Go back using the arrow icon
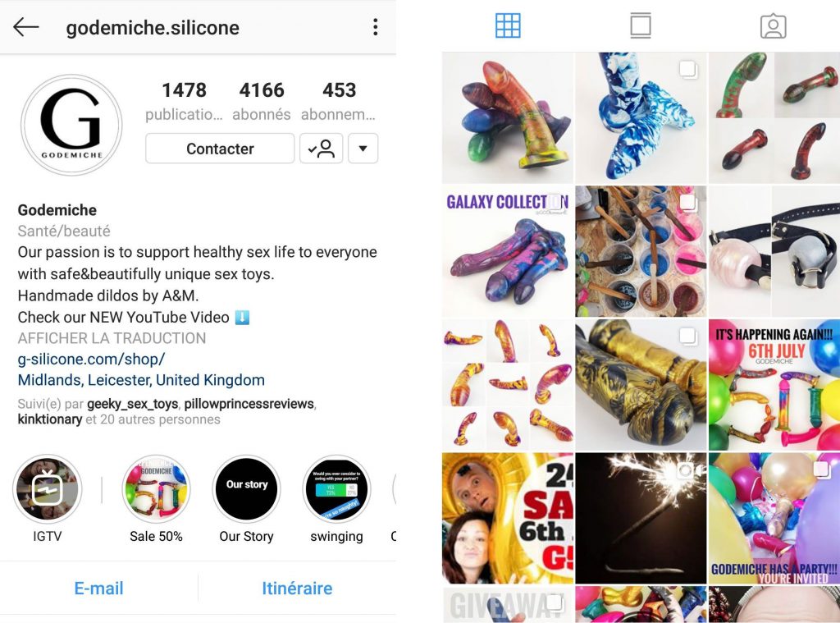840x623 pixels. (25, 27)
